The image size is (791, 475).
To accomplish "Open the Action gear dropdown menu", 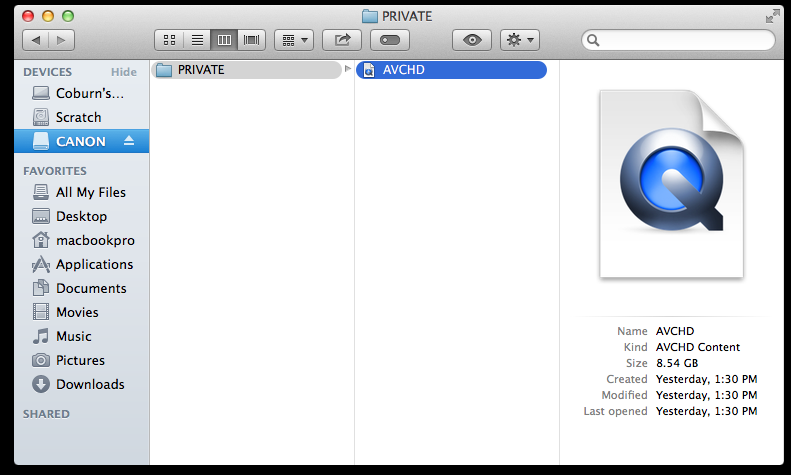I will [x=519, y=40].
